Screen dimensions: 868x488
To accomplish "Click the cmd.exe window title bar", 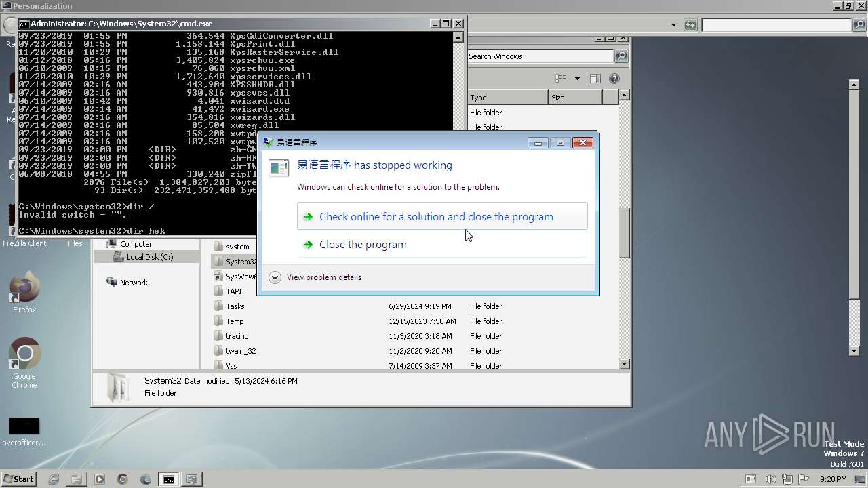I will (x=241, y=23).
